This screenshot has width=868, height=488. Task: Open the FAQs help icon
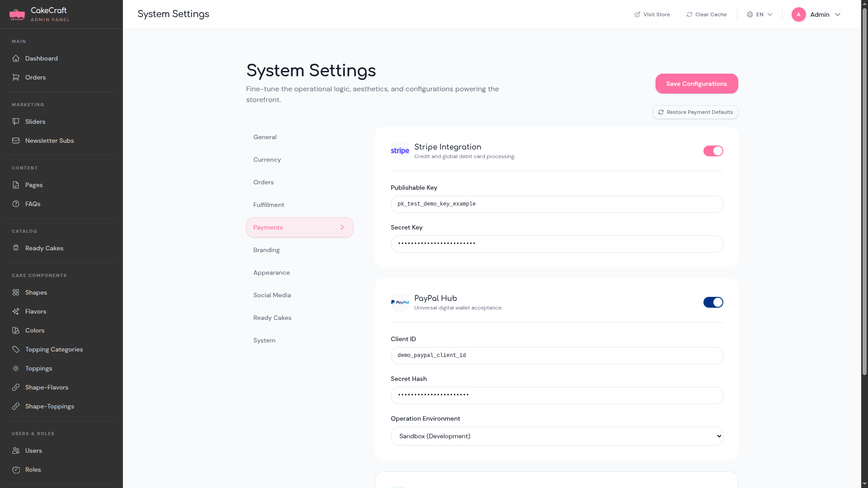click(x=16, y=204)
